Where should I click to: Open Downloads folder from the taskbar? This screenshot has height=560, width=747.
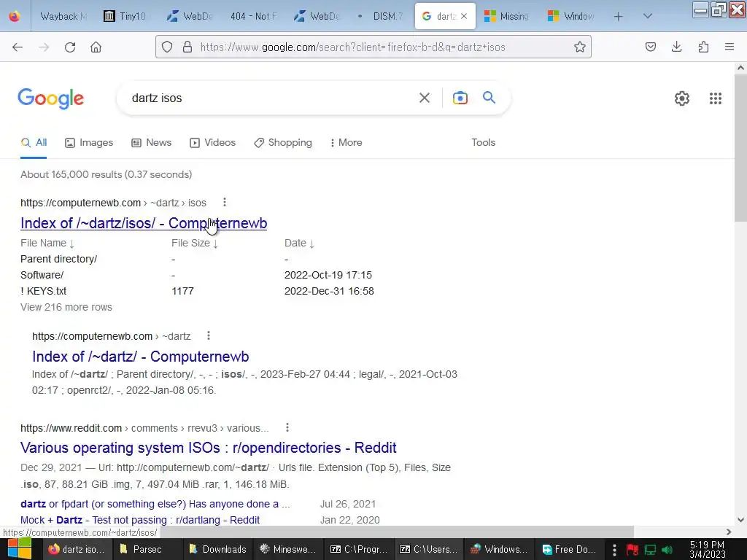[217, 549]
